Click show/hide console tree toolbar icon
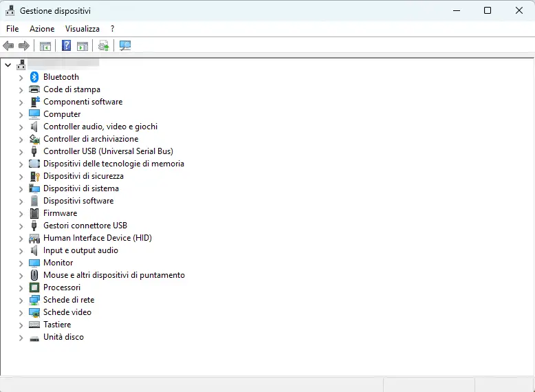The height and width of the screenshot is (392, 535). [x=45, y=46]
